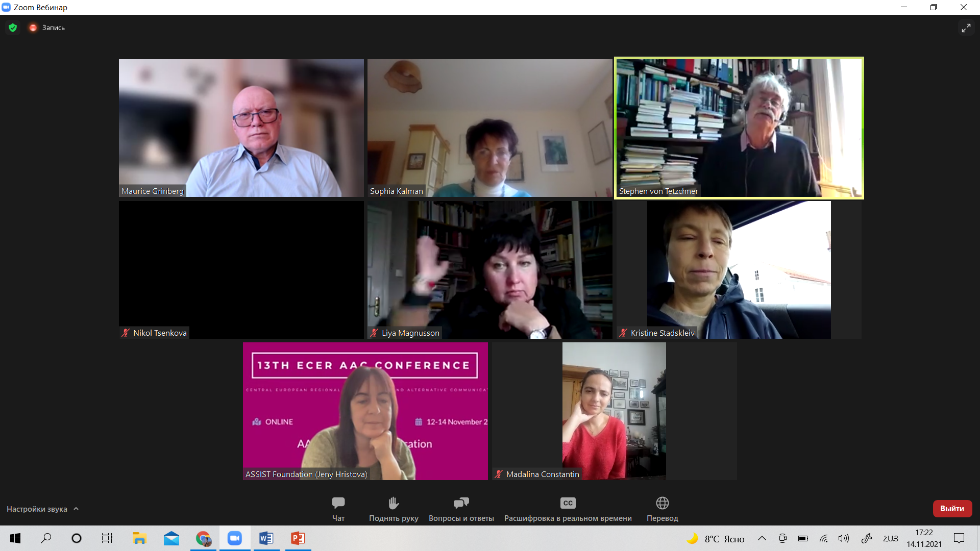The height and width of the screenshot is (551, 980).
Task: Click the audio settings text label
Action: coord(37,509)
